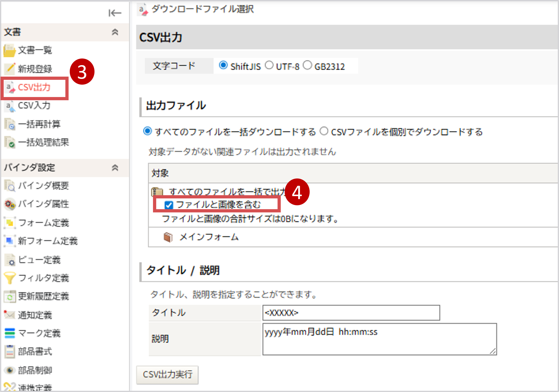This screenshot has height=392, width=559.
Task: Open 新規登録 menu item
Action: coord(35,69)
